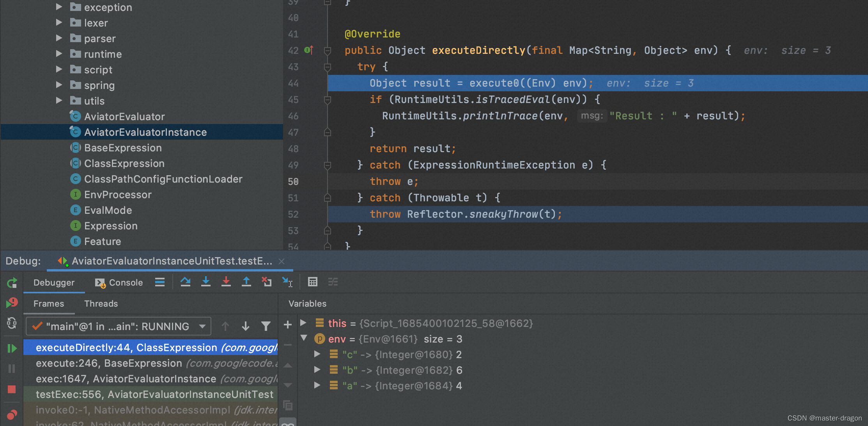This screenshot has height=426, width=868.
Task: Click the threads view layout icon beside Console
Action: 160,282
